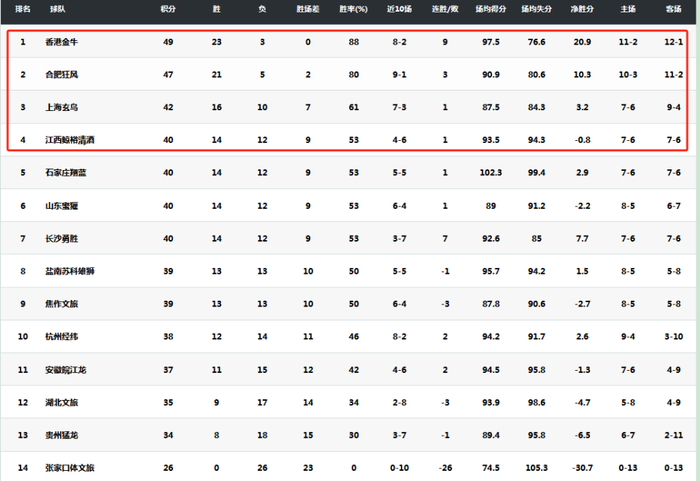Select the 球队 column header
700x481 pixels.
tap(57, 9)
